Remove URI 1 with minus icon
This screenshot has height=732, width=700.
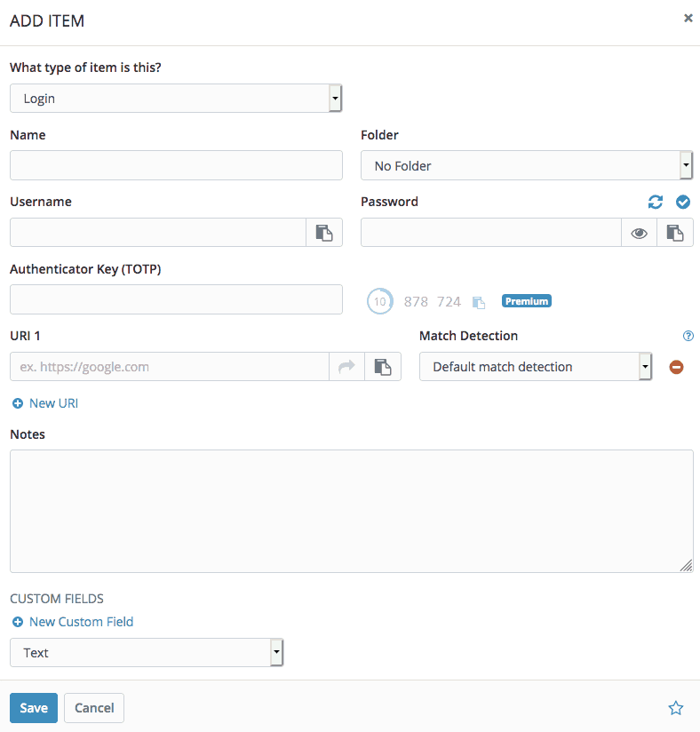coord(676,367)
